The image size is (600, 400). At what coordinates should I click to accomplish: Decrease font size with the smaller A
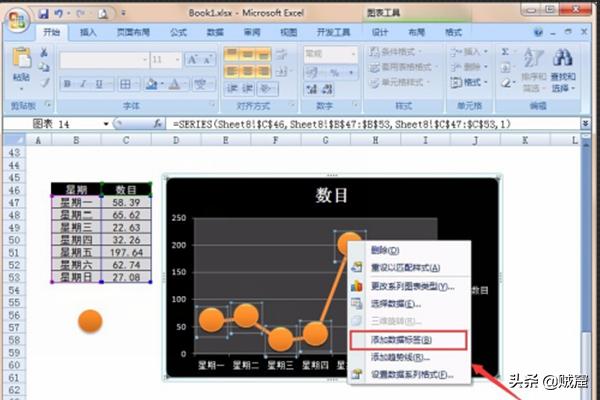tap(208, 59)
